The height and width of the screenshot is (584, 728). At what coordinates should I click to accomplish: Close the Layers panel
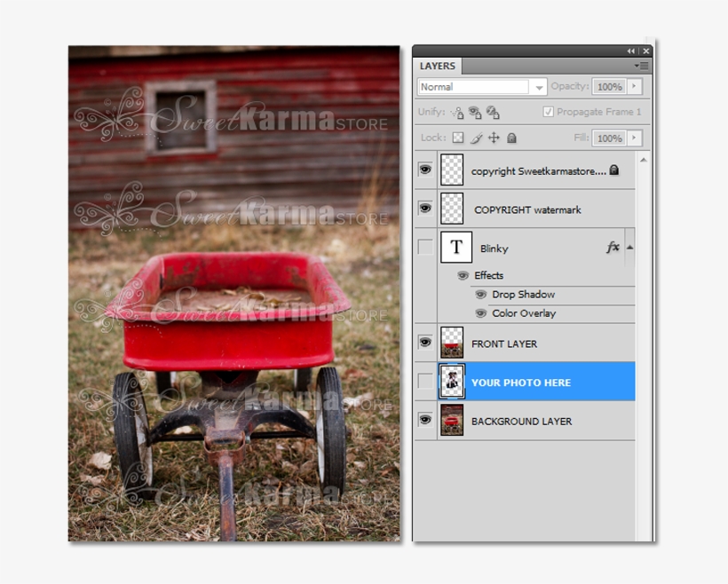(645, 51)
